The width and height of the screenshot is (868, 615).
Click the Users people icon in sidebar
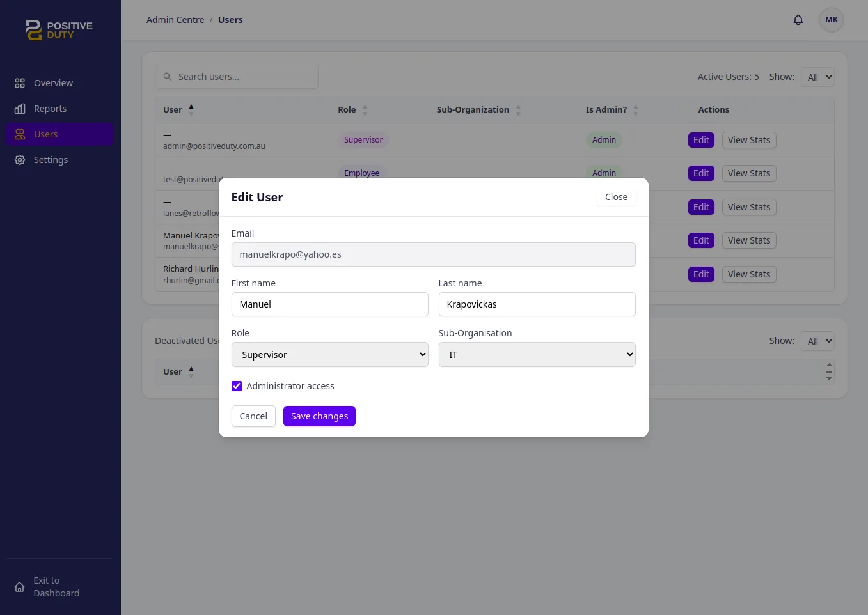20,134
